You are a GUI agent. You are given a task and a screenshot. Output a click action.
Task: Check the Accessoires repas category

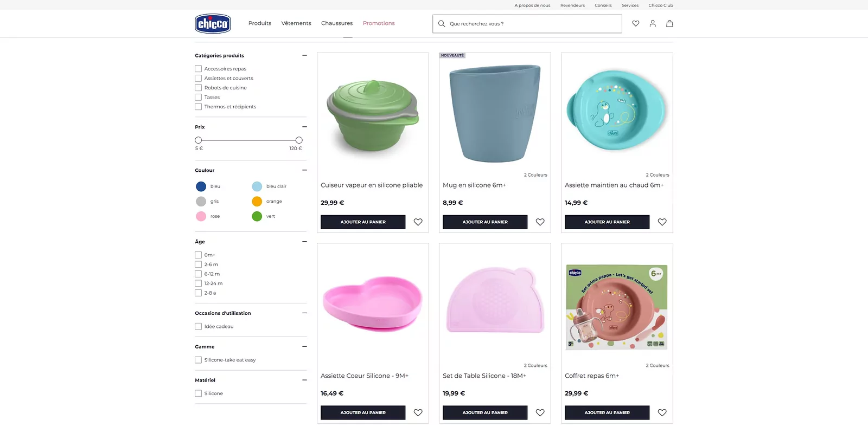[x=199, y=69]
